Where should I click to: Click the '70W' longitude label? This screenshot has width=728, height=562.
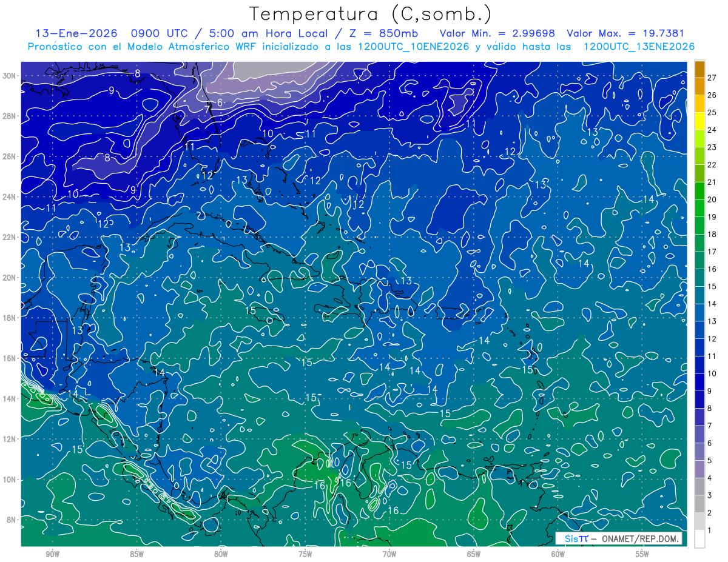pyautogui.click(x=389, y=554)
